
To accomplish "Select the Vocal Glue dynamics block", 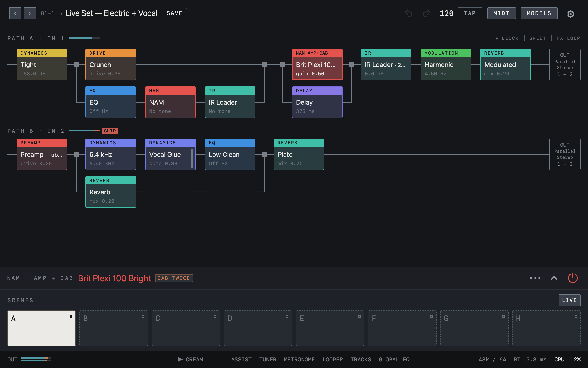I will [170, 154].
